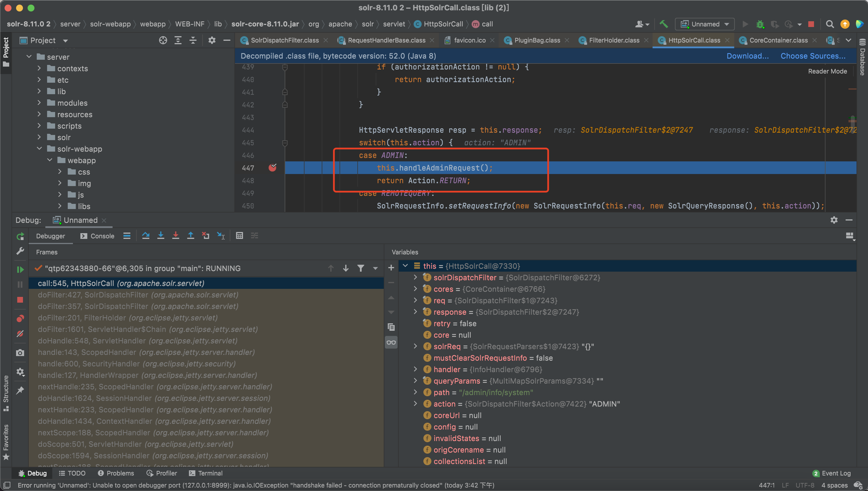Toggle Database tool window stripe button
Image resolution: width=868 pixels, height=491 pixels.
coord(862,57)
